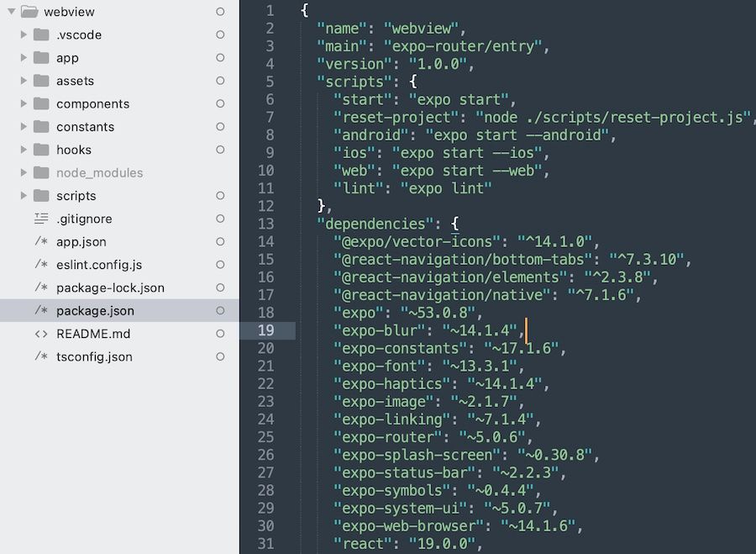The width and height of the screenshot is (756, 554).
Task: Click the webview folder icon
Action: [x=30, y=13]
